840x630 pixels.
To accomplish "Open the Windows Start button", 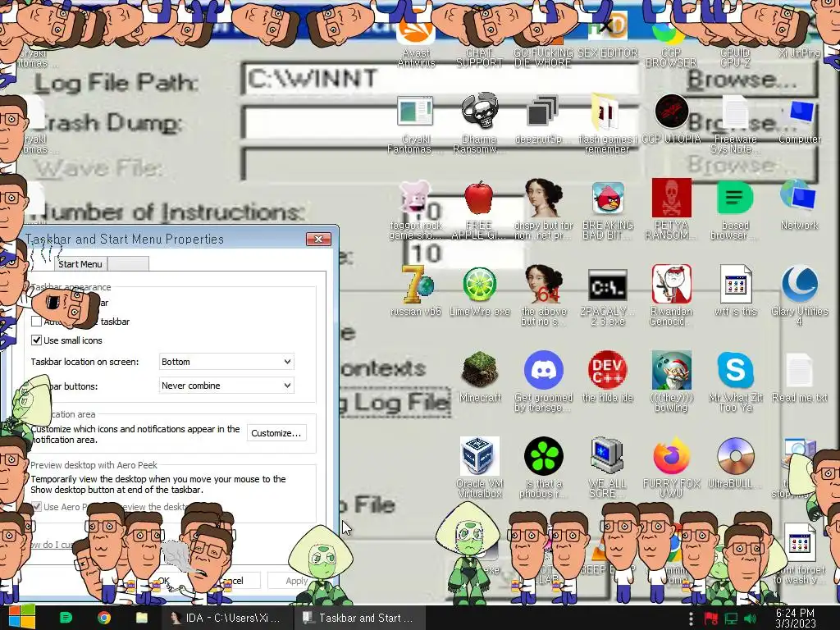I will tap(21, 618).
